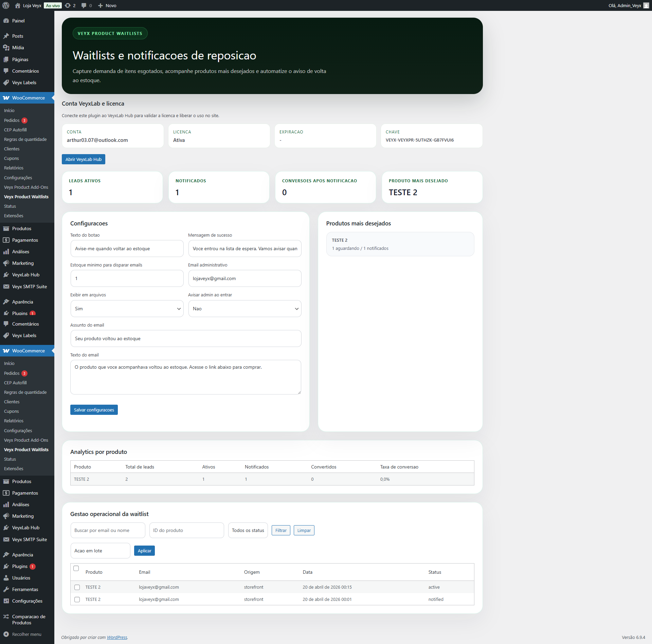This screenshot has height=644, width=652.
Task: Click the Veyx SMTP Suite envelope icon
Action: click(x=6, y=286)
